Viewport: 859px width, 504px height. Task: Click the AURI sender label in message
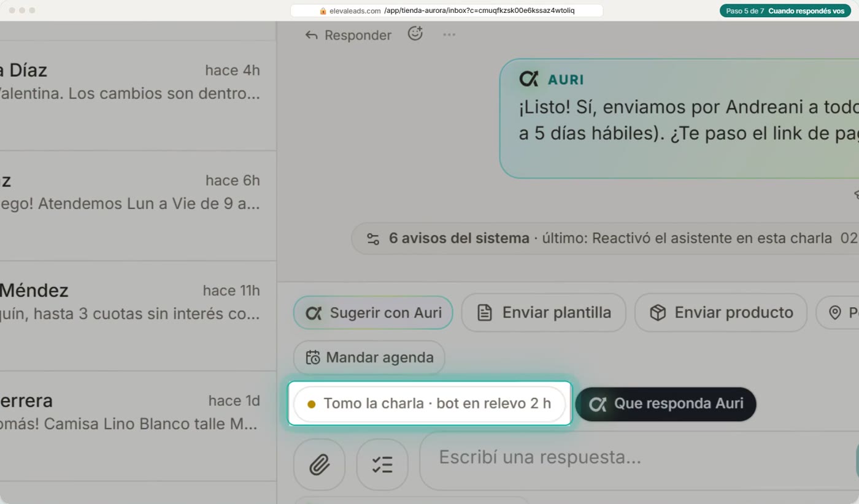(566, 80)
